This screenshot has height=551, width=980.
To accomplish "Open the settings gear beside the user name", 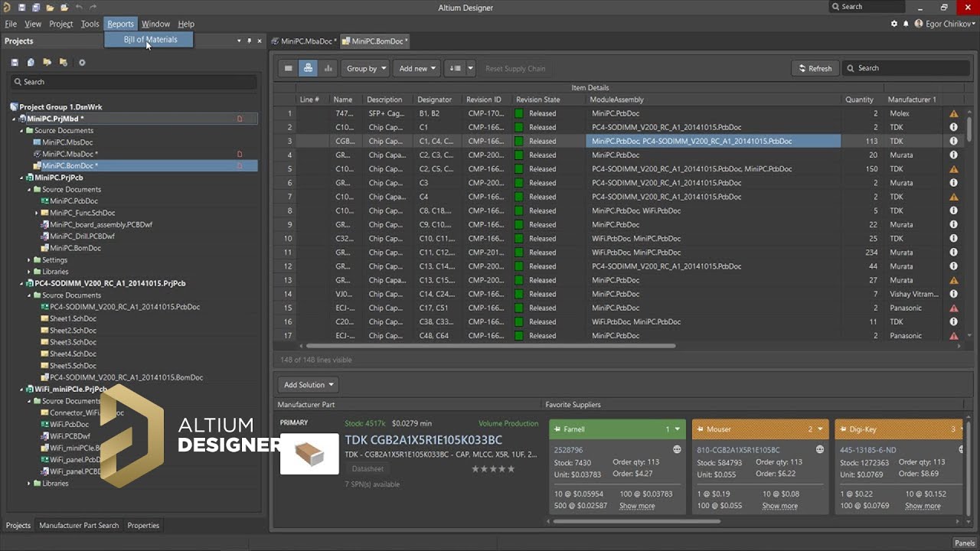I will click(894, 24).
